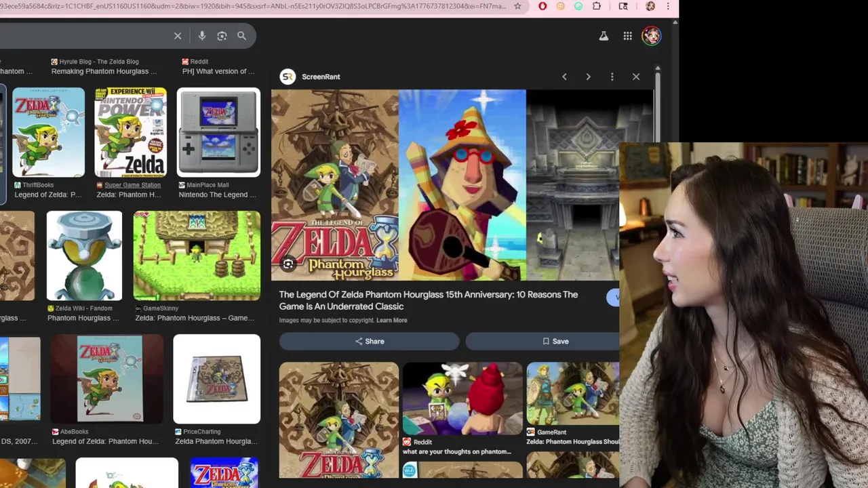Open the Google account avatar
The width and height of the screenshot is (868, 488).
652,36
